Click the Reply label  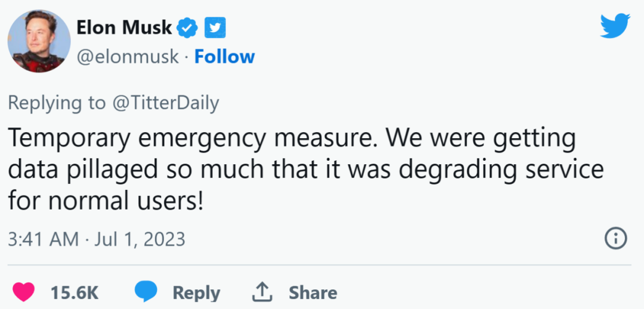196,292
